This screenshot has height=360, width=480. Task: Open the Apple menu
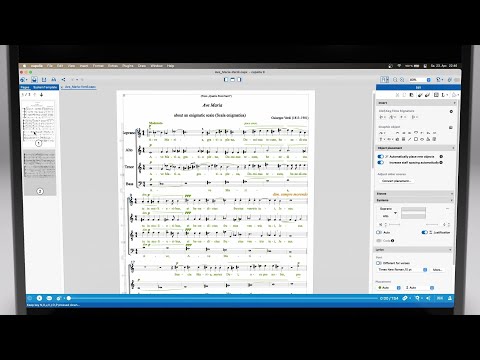pyautogui.click(x=24, y=66)
